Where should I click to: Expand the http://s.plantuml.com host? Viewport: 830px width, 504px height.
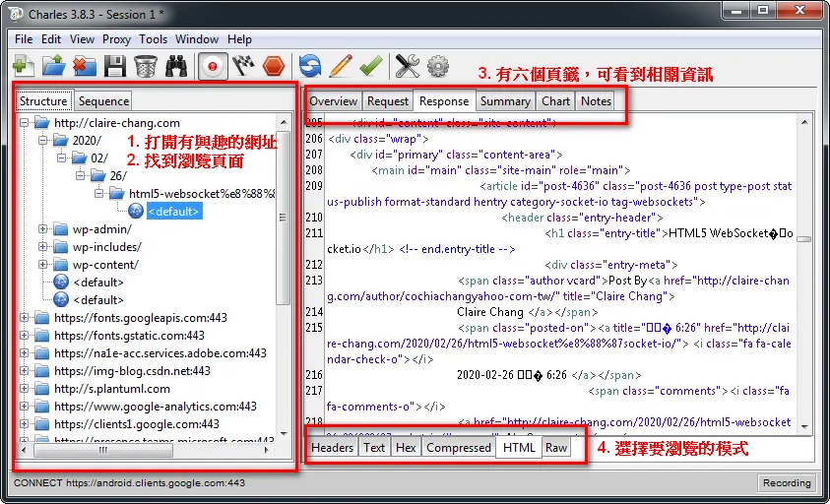coord(24,389)
